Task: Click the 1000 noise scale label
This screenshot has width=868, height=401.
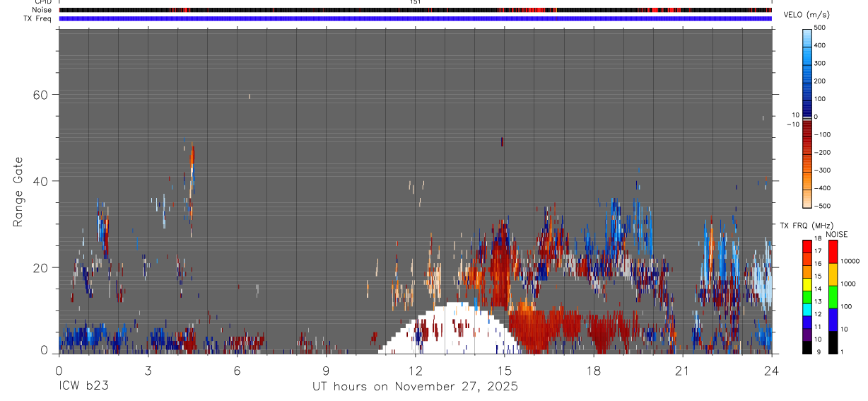Action: pos(850,284)
